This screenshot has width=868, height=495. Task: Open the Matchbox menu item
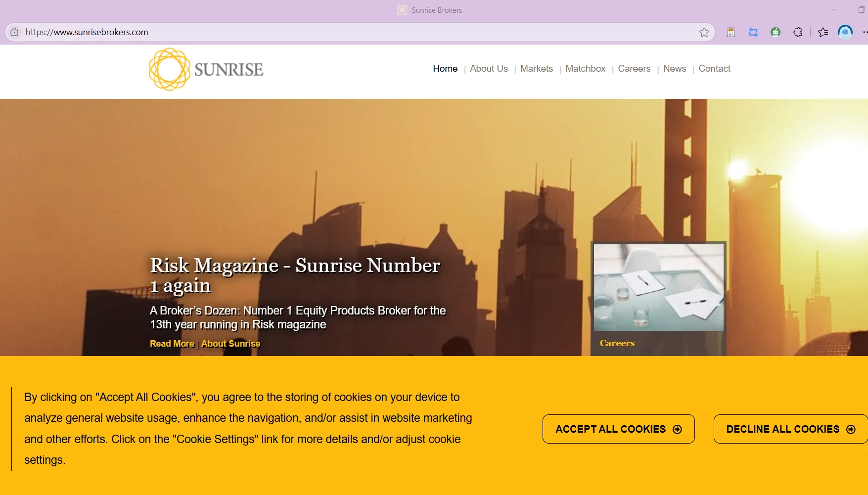(585, 69)
